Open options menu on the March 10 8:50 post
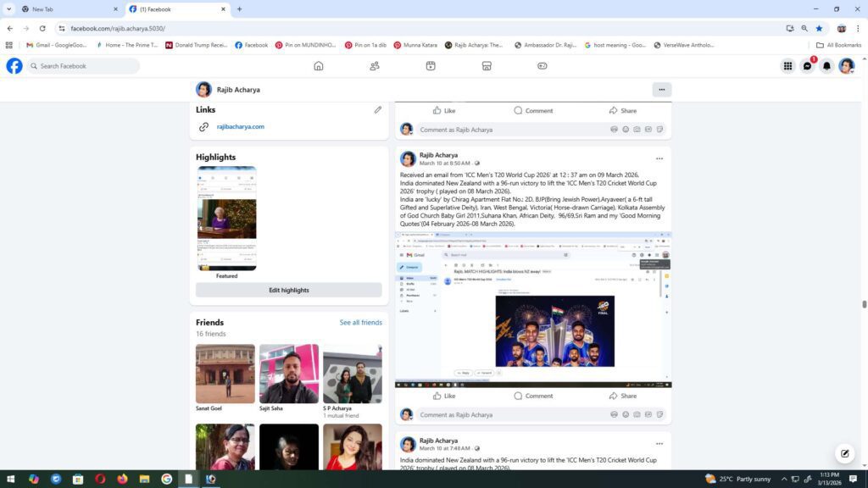This screenshot has width=868, height=488. pyautogui.click(x=659, y=158)
